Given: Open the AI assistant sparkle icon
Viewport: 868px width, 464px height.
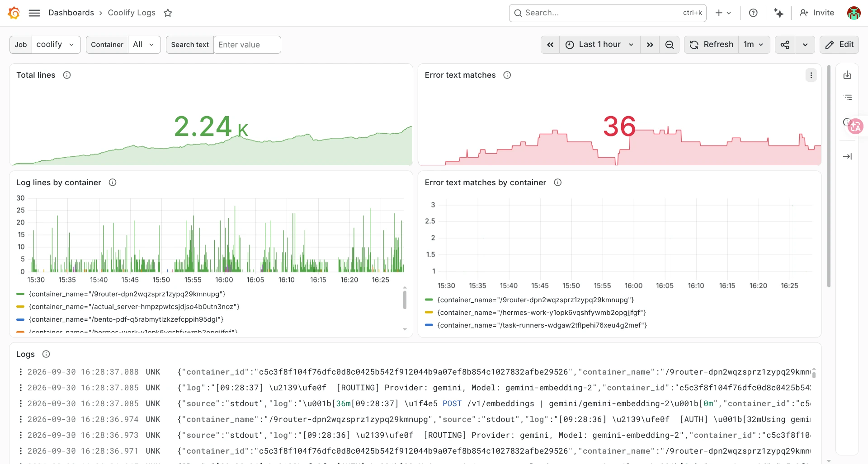Looking at the screenshot, I should click(x=778, y=13).
